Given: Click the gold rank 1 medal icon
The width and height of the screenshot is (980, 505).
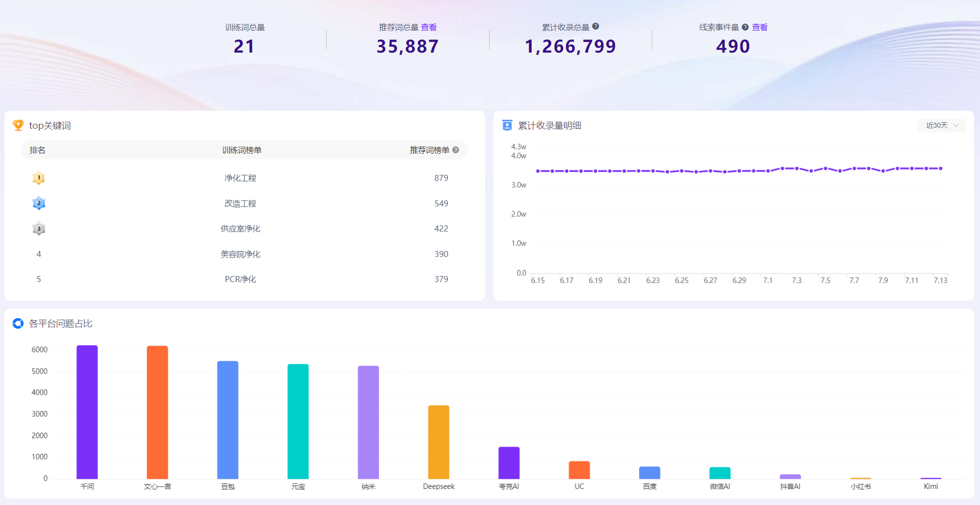Looking at the screenshot, I should (x=39, y=178).
